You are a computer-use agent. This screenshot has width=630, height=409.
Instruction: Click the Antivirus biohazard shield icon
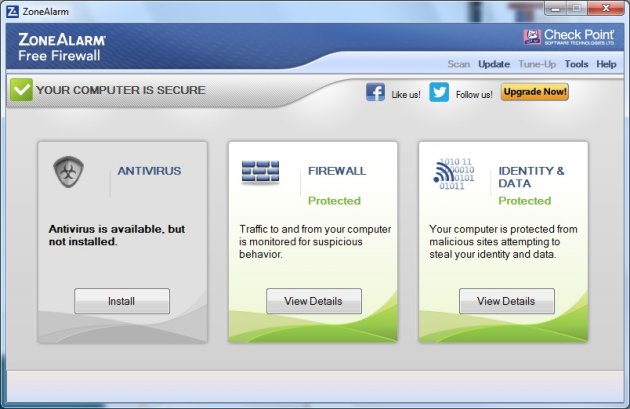[x=69, y=172]
